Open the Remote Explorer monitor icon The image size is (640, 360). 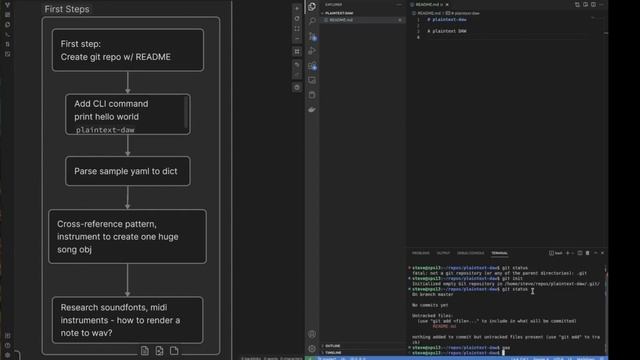pos(312,80)
